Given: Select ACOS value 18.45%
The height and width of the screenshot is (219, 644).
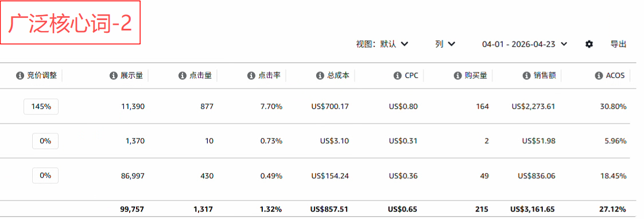Looking at the screenshot, I should [613, 176].
